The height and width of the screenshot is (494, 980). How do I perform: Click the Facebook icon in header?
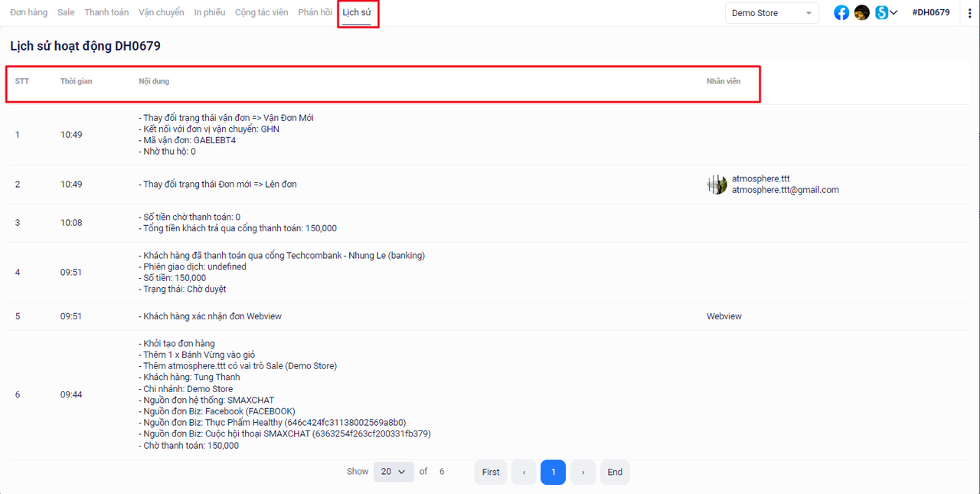pyautogui.click(x=841, y=13)
